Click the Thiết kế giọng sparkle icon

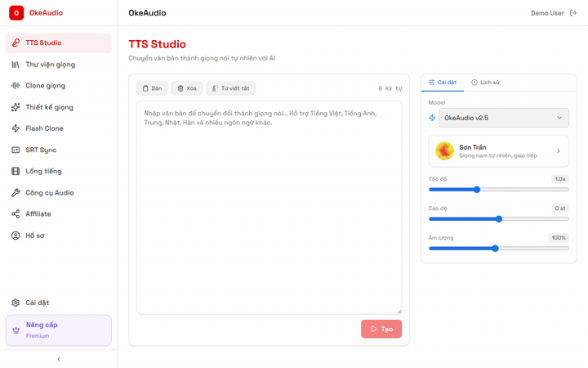click(16, 107)
